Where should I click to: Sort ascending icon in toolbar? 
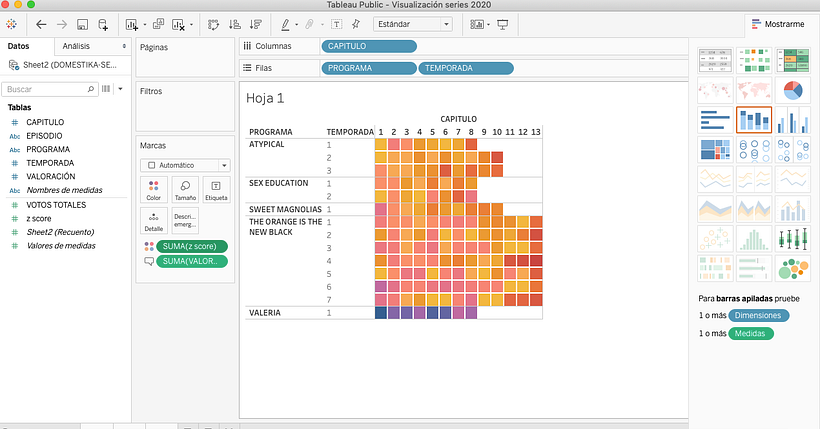[235, 24]
